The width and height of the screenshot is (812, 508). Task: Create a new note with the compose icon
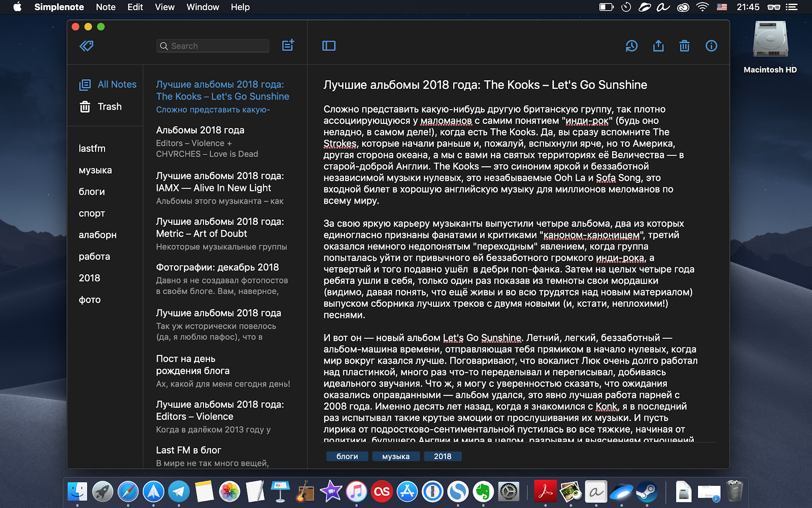pos(288,45)
